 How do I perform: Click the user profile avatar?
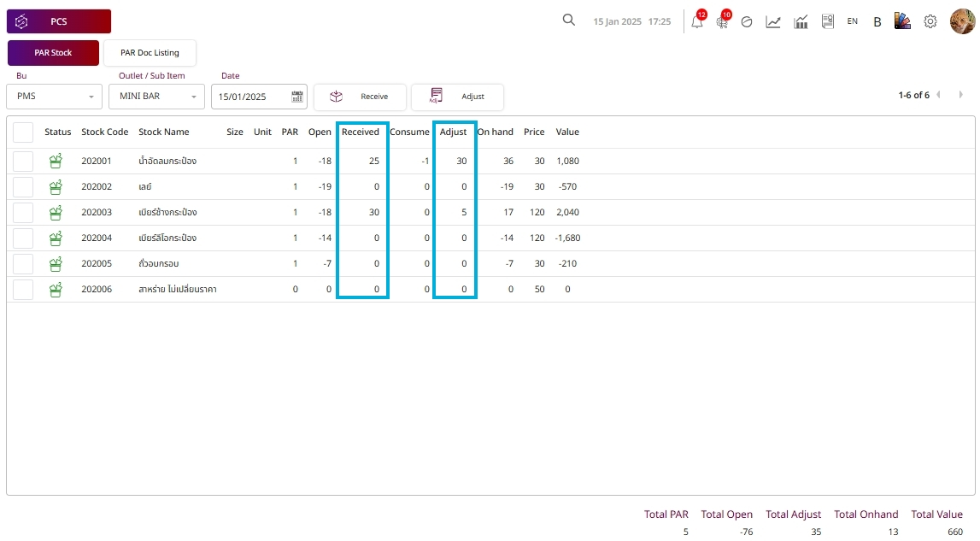coord(962,21)
